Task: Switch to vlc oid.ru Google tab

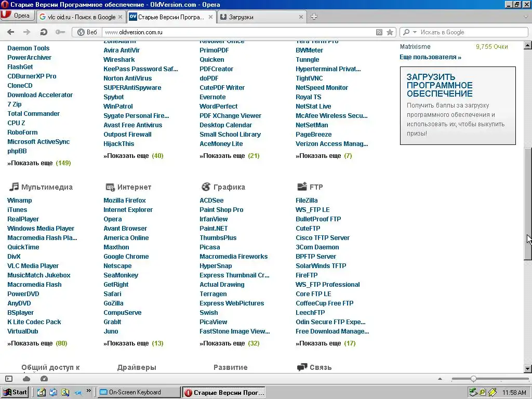Action: 81,17
